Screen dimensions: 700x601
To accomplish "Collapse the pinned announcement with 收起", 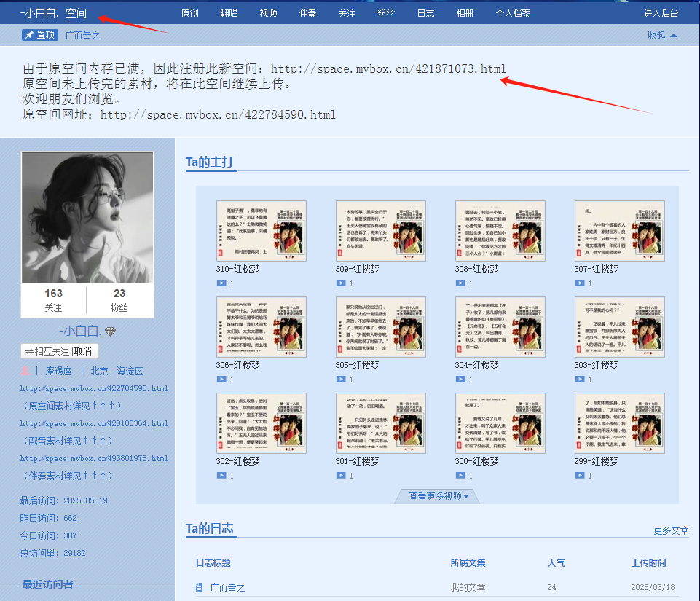I will (x=661, y=35).
